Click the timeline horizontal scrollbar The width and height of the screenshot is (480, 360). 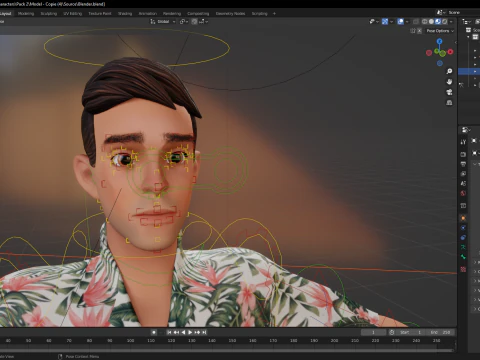point(227,350)
